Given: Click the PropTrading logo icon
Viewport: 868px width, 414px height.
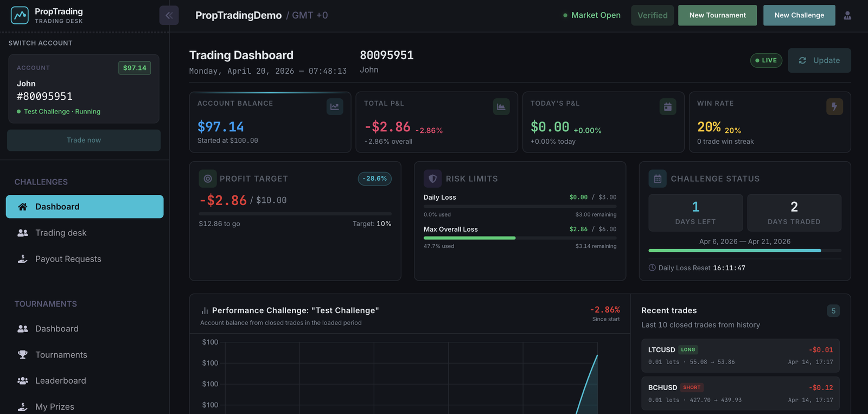Looking at the screenshot, I should (x=20, y=15).
